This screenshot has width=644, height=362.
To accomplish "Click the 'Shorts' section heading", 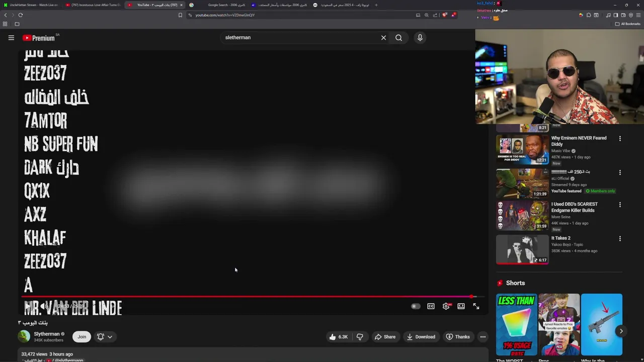I will tap(515, 283).
